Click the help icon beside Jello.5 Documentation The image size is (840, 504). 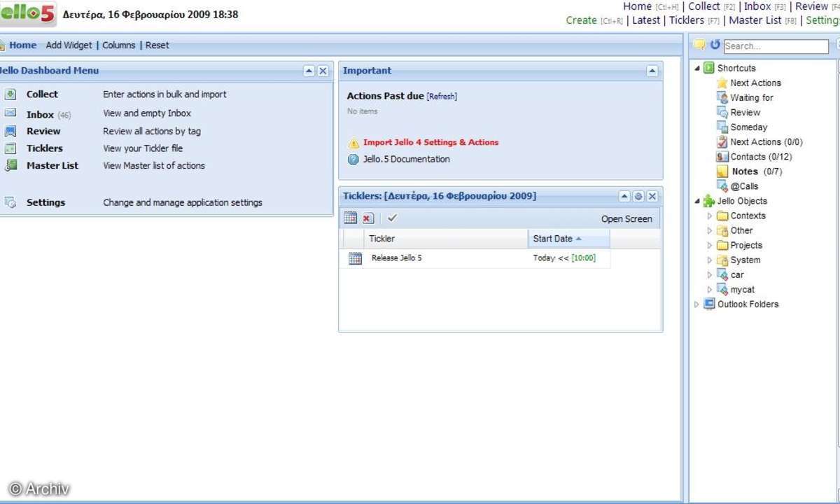tap(353, 160)
